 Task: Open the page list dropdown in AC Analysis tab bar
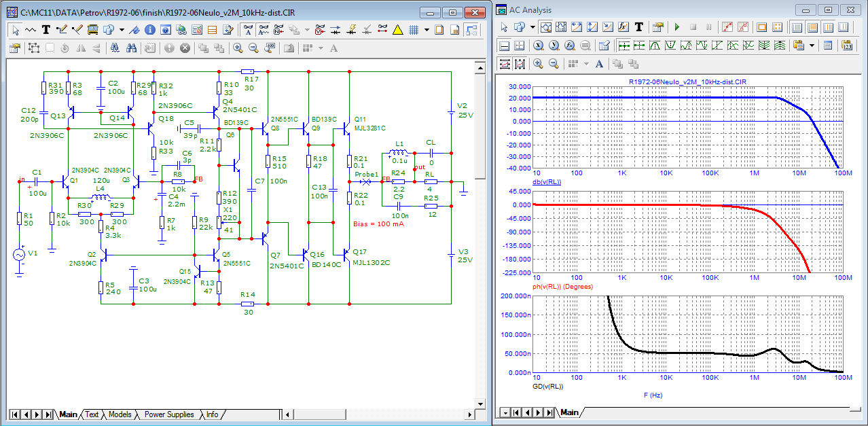click(x=505, y=412)
